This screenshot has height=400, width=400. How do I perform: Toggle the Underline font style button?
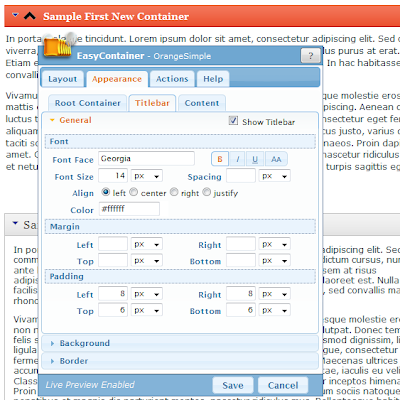coord(255,159)
